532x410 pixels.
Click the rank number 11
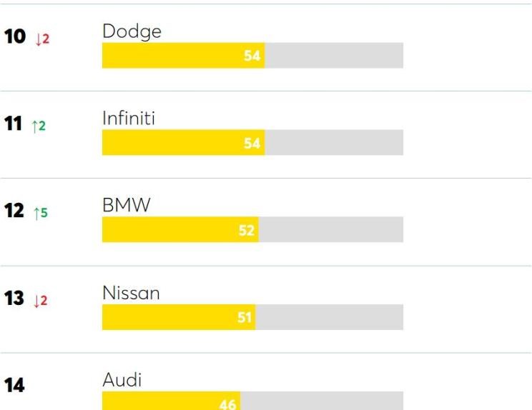[x=13, y=124]
